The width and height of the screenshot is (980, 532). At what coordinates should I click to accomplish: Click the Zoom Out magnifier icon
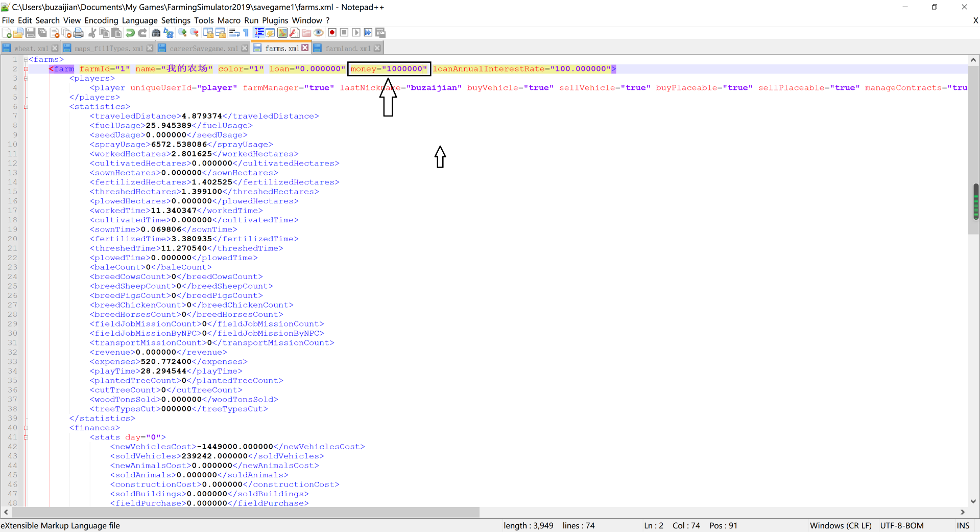coord(195,33)
